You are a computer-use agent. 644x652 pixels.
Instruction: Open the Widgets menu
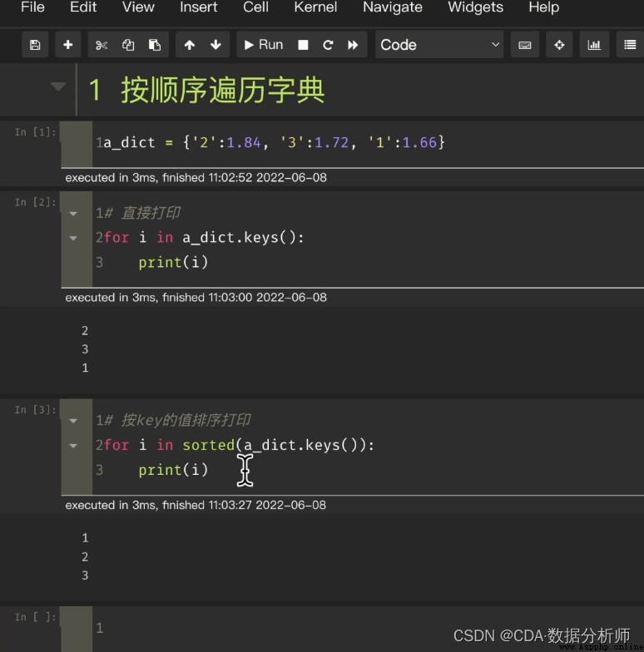point(476,7)
